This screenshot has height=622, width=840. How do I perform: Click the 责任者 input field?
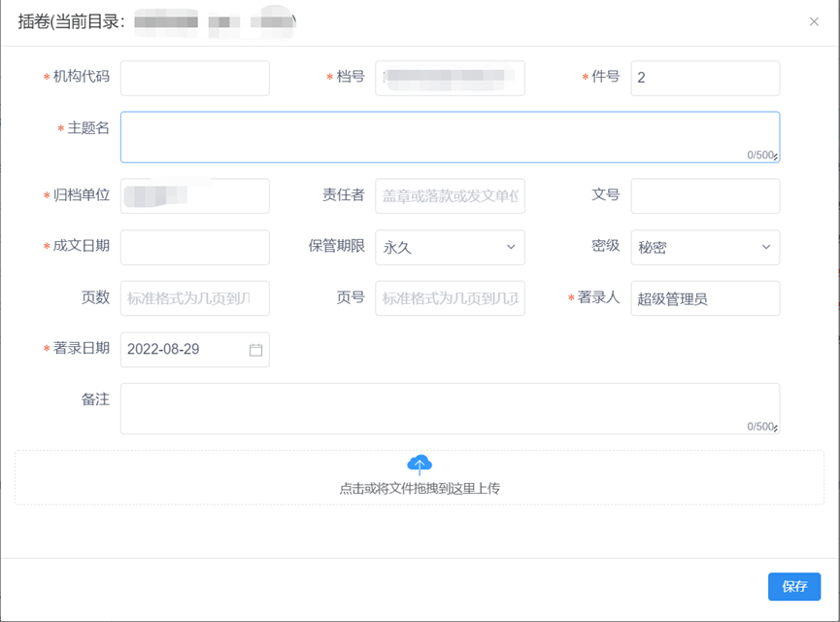[x=450, y=195]
